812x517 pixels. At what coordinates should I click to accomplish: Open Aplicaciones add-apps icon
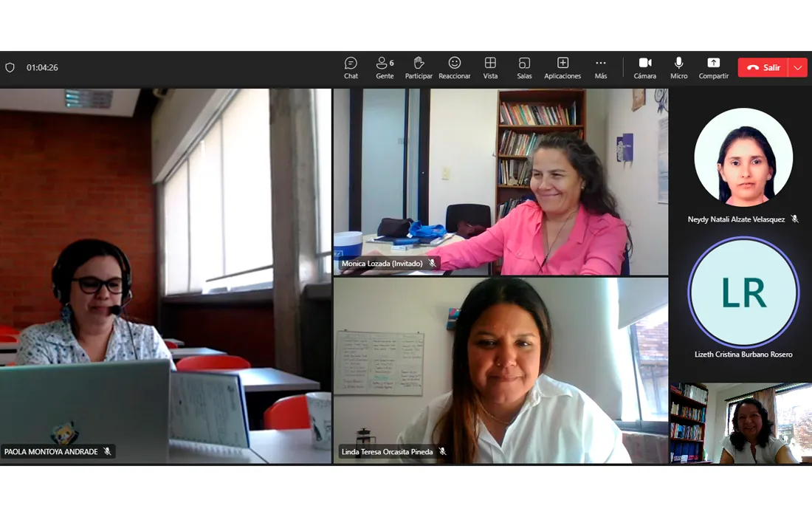(562, 67)
